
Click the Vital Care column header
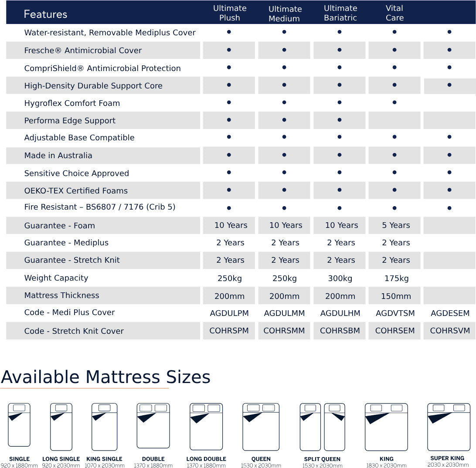(x=394, y=13)
